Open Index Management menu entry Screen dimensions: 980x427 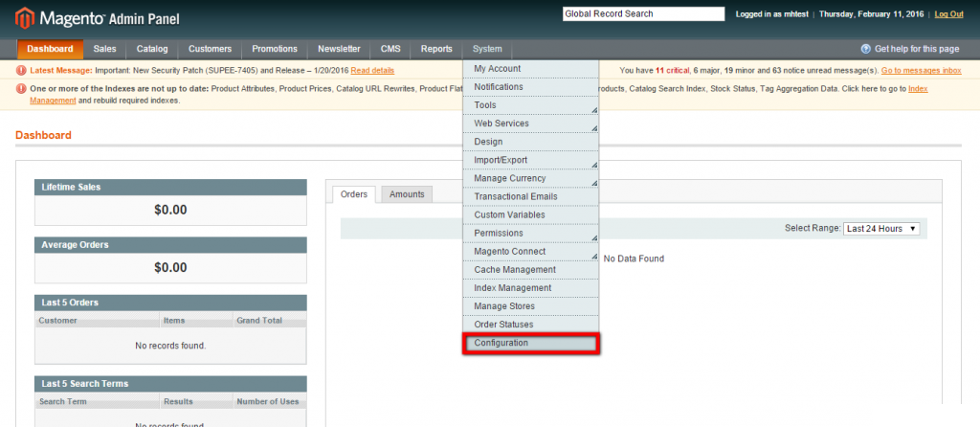531,287
